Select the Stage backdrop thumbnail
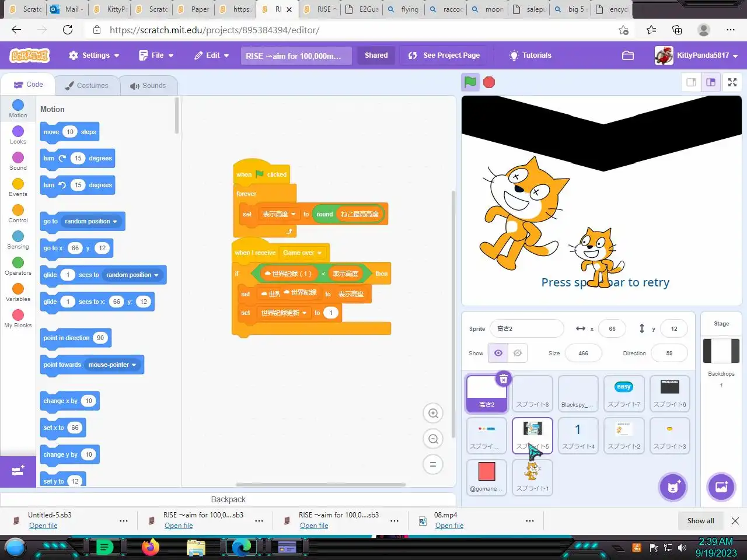 tap(721, 351)
